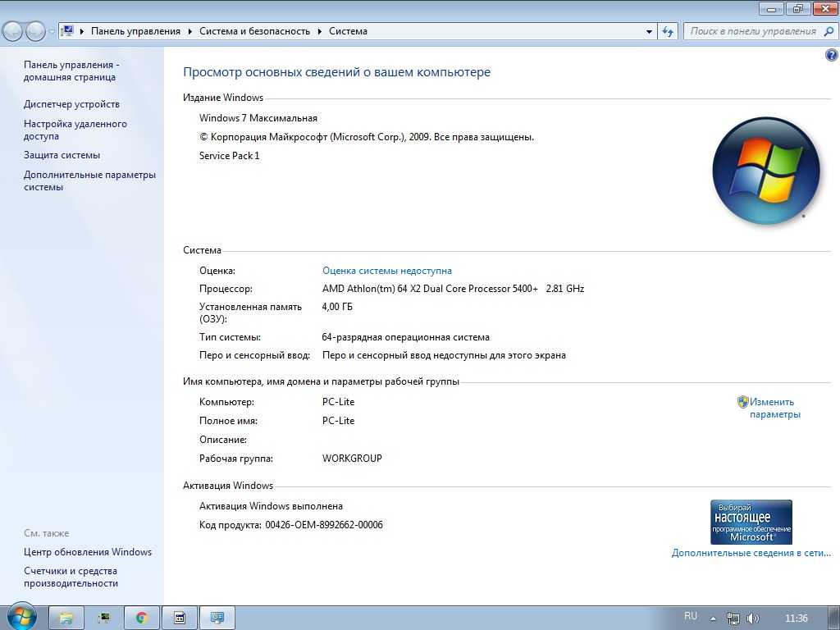Click the genuine Microsoft software badge
Viewport: 840px width, 630px height.
click(x=751, y=522)
